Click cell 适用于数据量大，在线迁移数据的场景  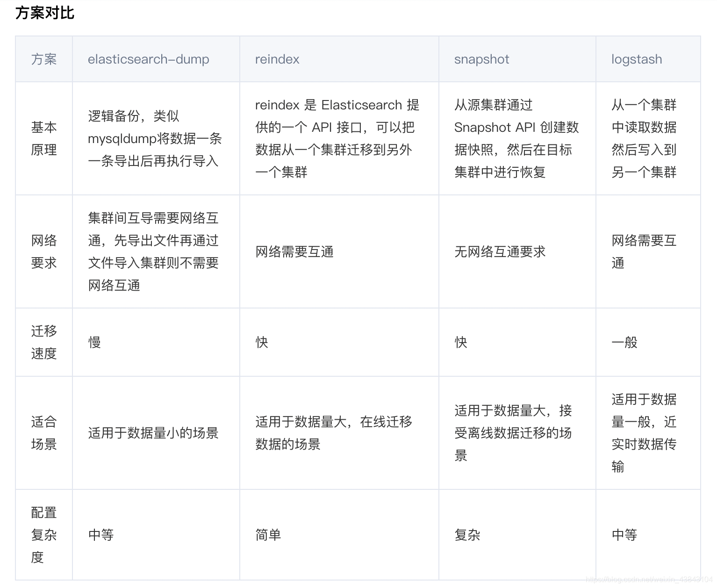[339, 433]
